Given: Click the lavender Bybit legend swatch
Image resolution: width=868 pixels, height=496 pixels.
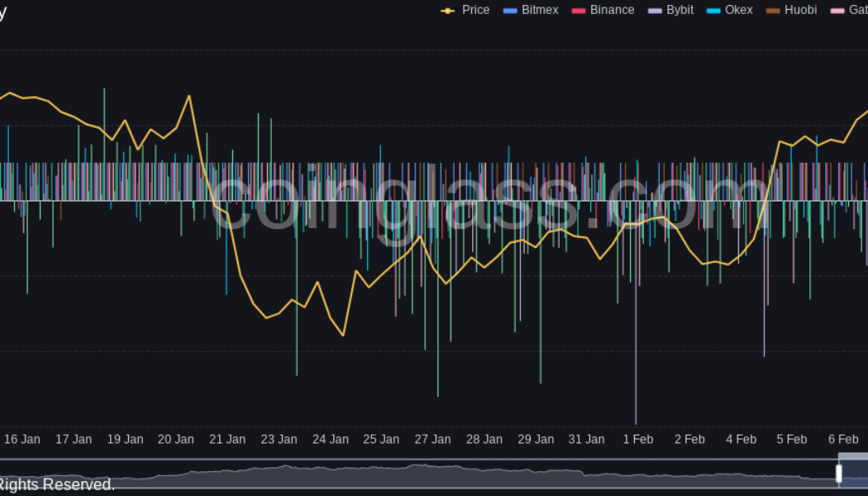Looking at the screenshot, I should coord(655,11).
